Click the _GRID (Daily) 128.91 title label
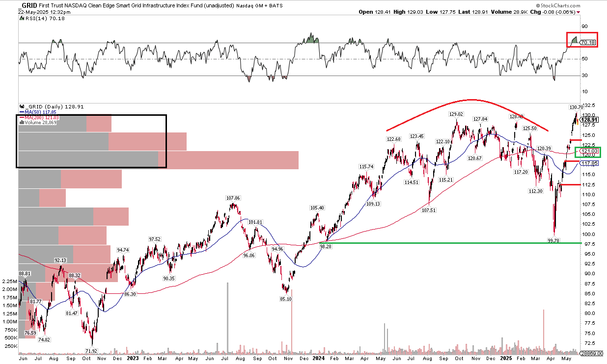Screen dimensions: 607x364 coord(54,106)
